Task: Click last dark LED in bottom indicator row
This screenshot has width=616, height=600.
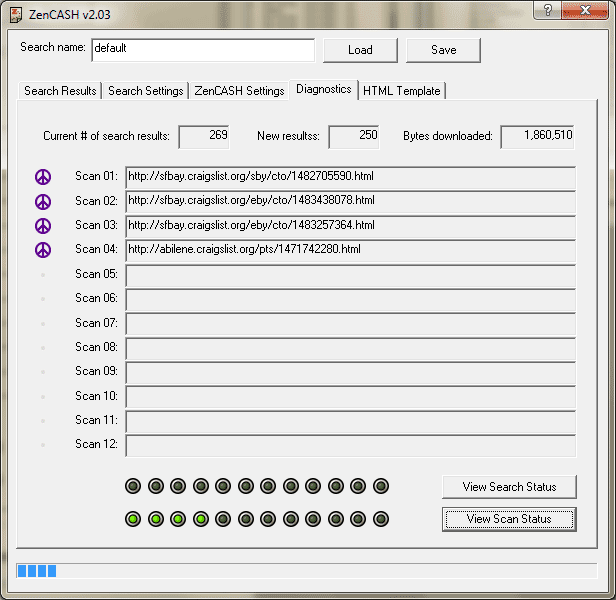Action: tap(381, 519)
